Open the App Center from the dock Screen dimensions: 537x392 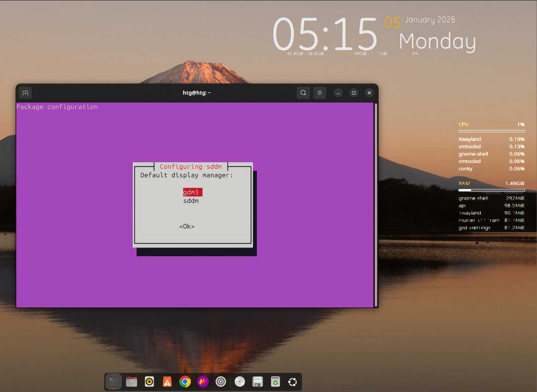pyautogui.click(x=166, y=382)
